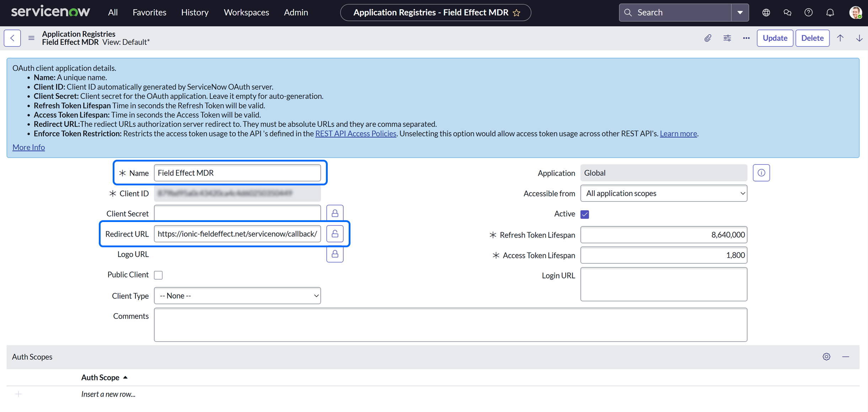Screen dimensions: 868x412
Task: Click the Logo URL lock icon
Action: [x=334, y=254]
